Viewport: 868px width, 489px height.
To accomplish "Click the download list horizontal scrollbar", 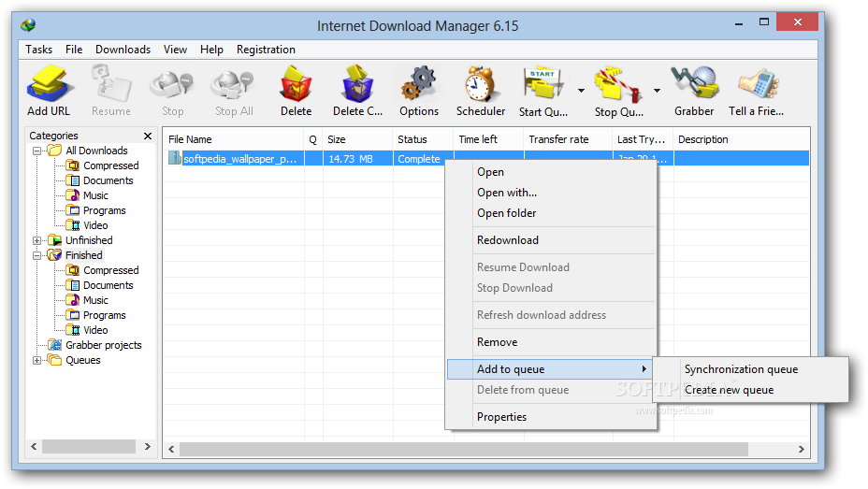I will click(x=463, y=449).
